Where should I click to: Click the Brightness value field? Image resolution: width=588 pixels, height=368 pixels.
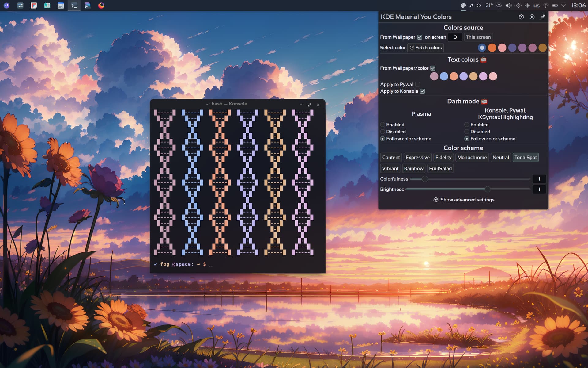(x=539, y=189)
